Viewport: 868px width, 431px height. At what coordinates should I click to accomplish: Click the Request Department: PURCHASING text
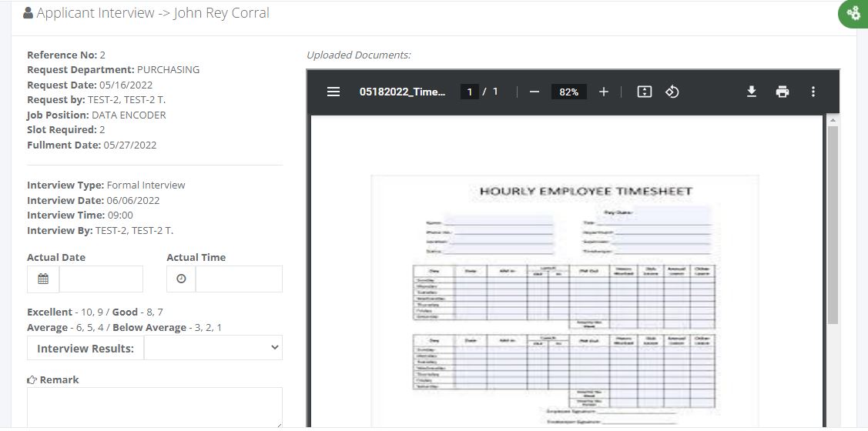[x=113, y=70]
